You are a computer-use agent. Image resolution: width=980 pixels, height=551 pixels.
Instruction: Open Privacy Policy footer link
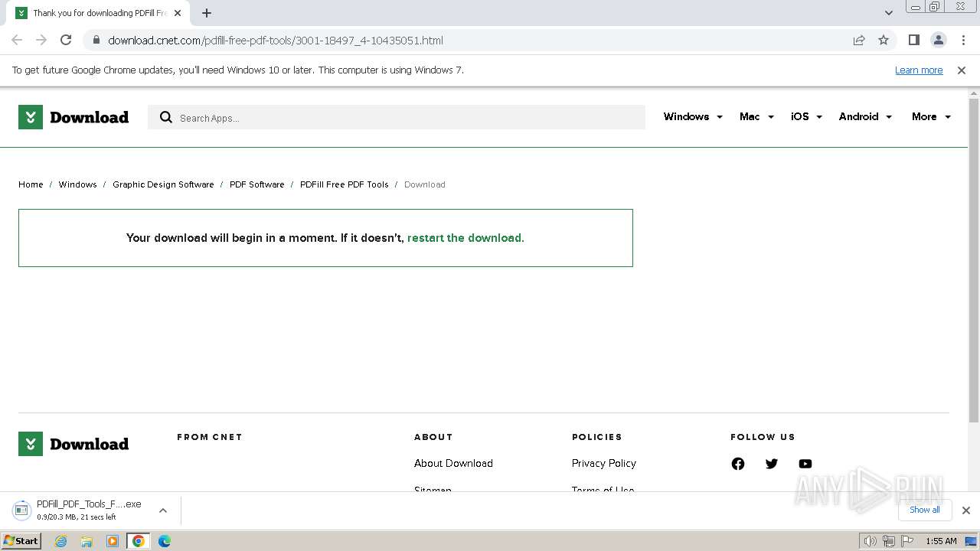tap(604, 463)
